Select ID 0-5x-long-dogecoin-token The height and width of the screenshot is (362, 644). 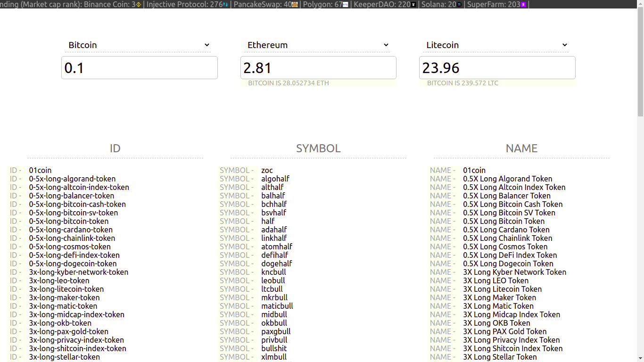pyautogui.click(x=73, y=264)
